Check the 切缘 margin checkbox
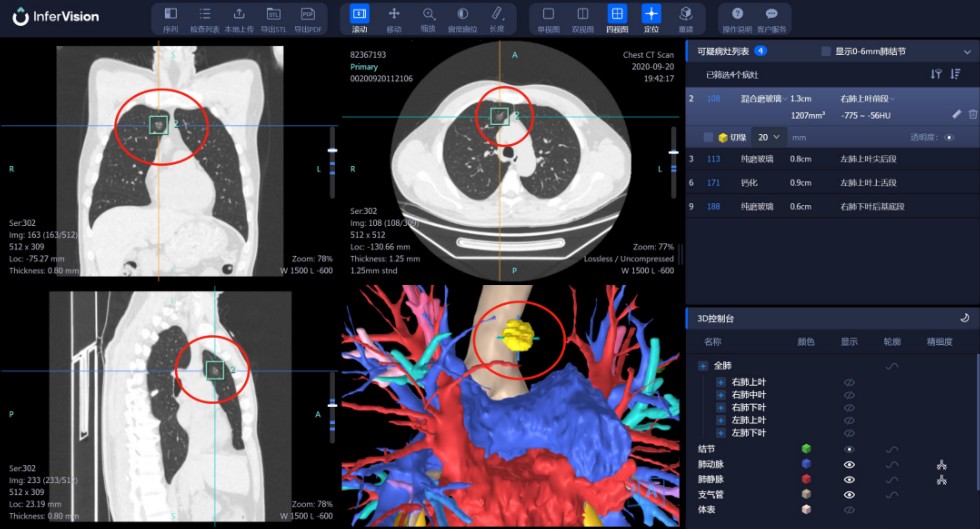The width and height of the screenshot is (980, 529). click(x=708, y=137)
